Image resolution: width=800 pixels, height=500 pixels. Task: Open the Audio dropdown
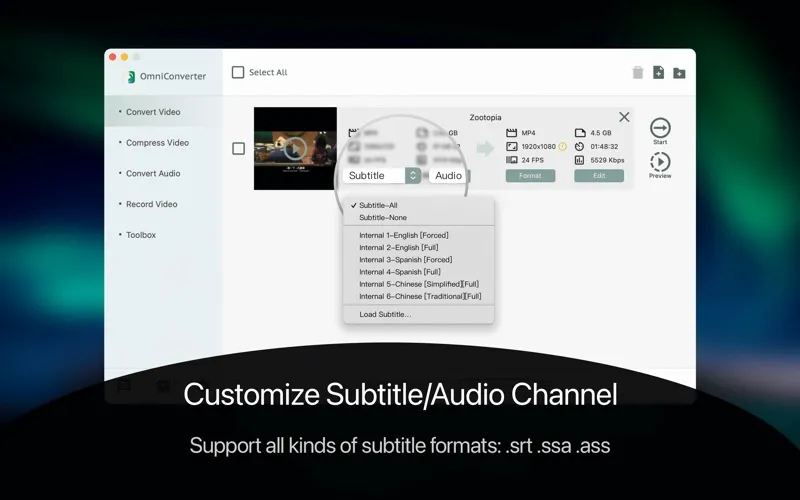tap(449, 176)
